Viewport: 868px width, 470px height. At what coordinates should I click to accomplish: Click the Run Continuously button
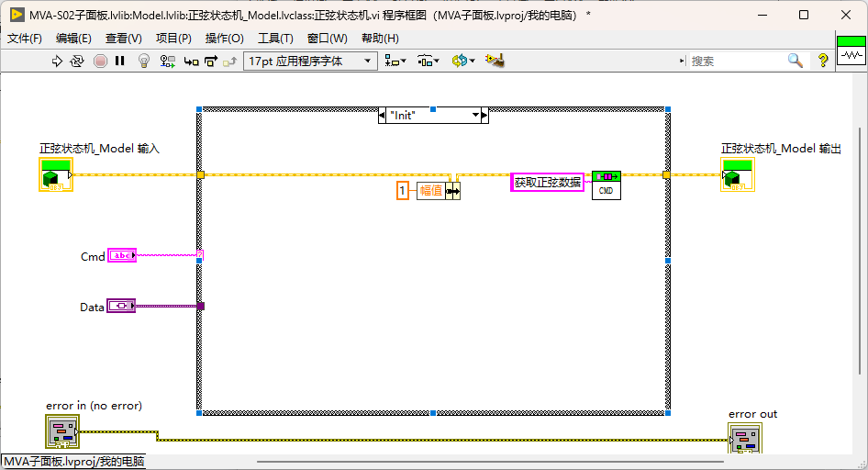(x=77, y=61)
